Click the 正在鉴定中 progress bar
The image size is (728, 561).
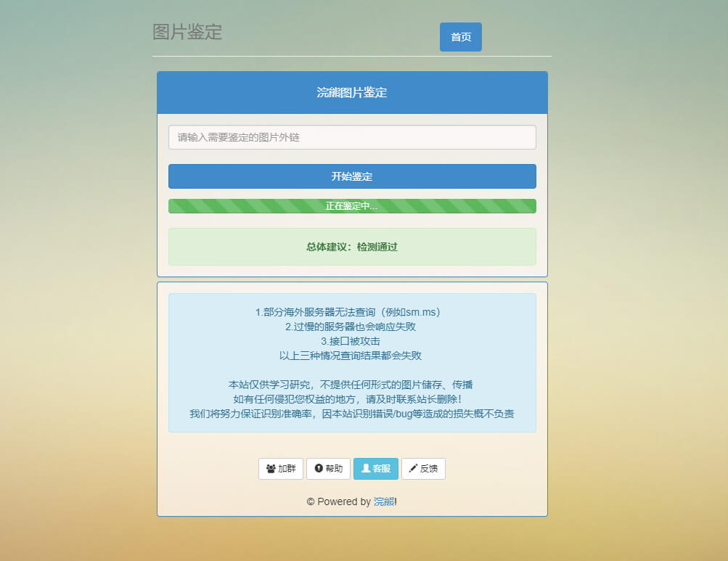point(352,205)
